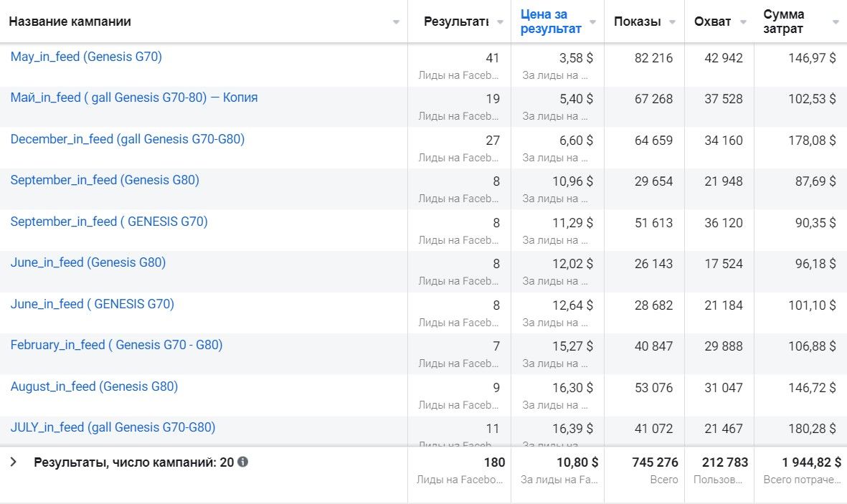Open the Май_in_feed Копия campaign link
The image size is (847, 504).
(133, 98)
